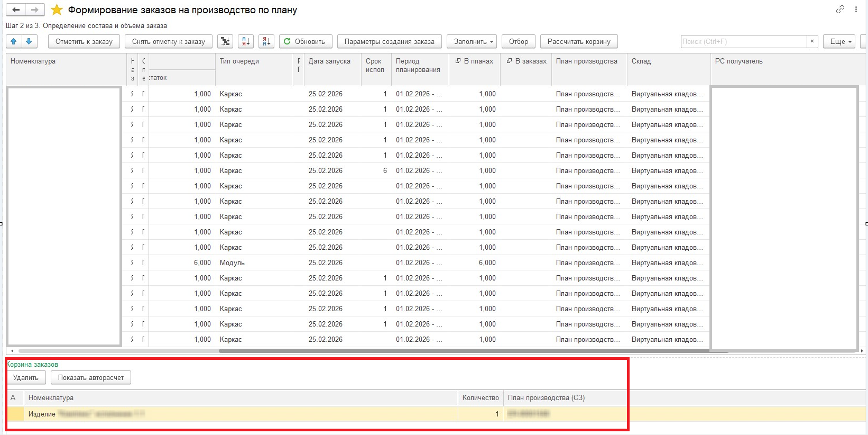This screenshot has width=868, height=435.
Task: Move row down with blue arrow
Action: point(29,41)
